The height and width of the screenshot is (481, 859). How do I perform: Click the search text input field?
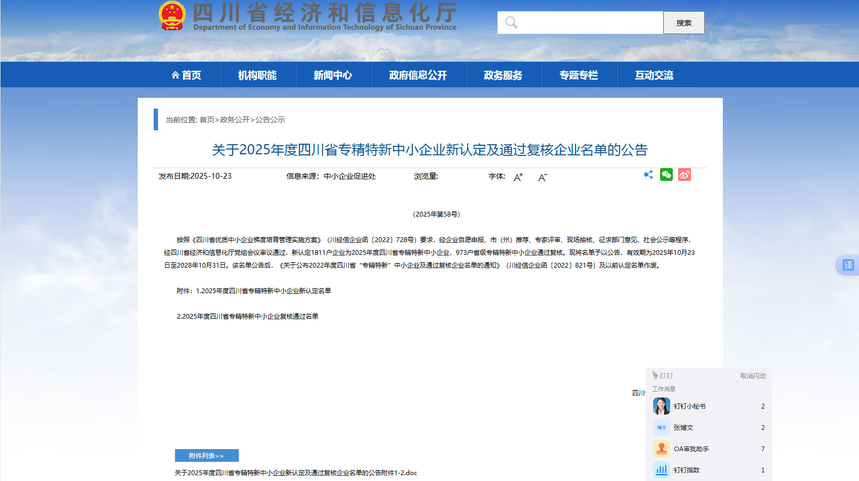click(x=580, y=22)
